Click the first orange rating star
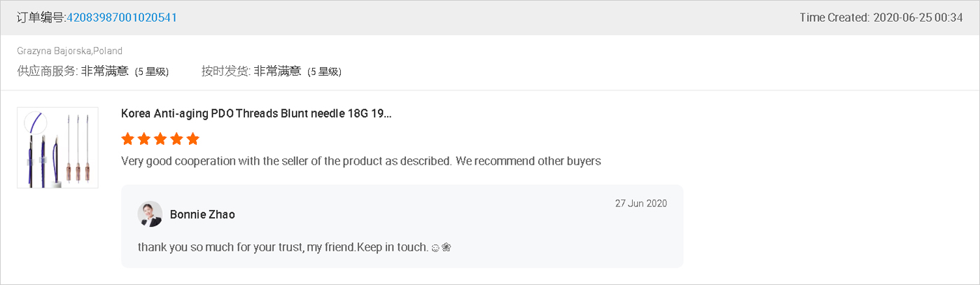This screenshot has height=285, width=980. 127,139
